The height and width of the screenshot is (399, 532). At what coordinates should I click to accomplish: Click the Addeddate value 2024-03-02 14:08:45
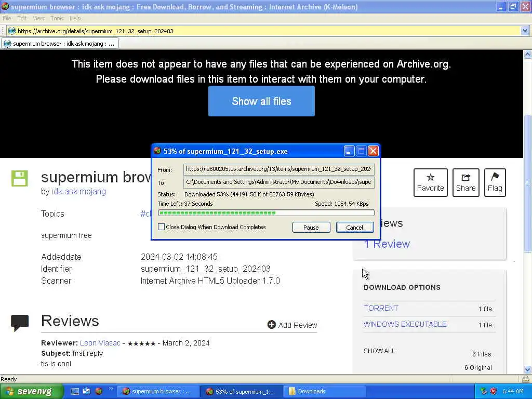click(x=179, y=257)
